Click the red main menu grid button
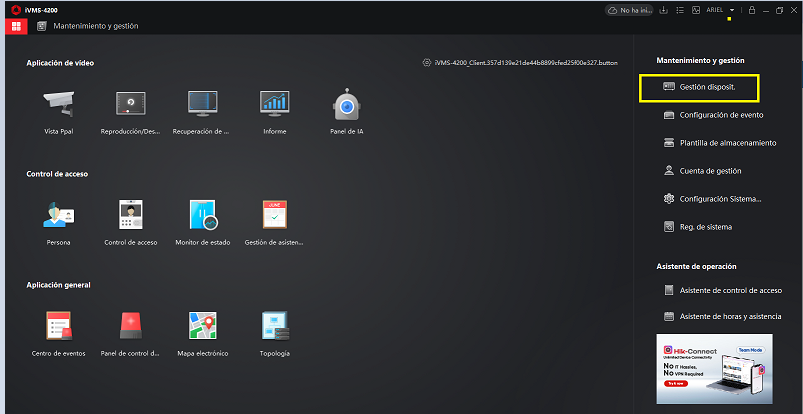This screenshot has width=803, height=414. (x=16, y=25)
